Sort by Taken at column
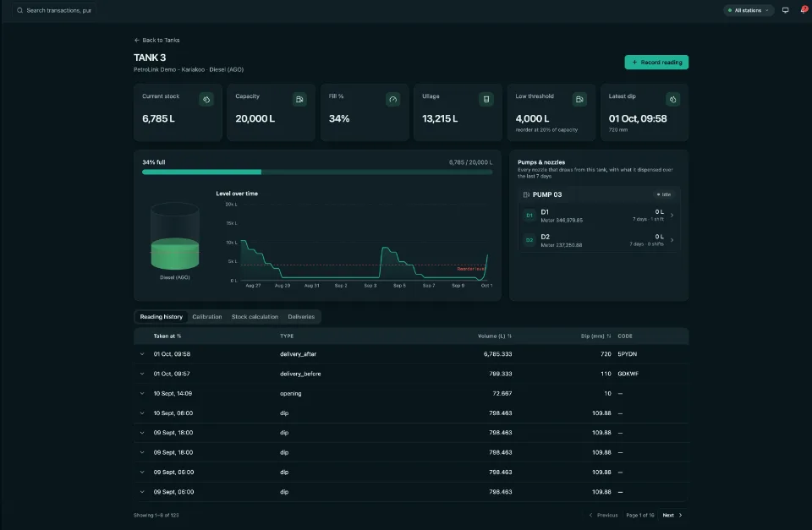The width and height of the screenshot is (812, 530). (x=167, y=336)
